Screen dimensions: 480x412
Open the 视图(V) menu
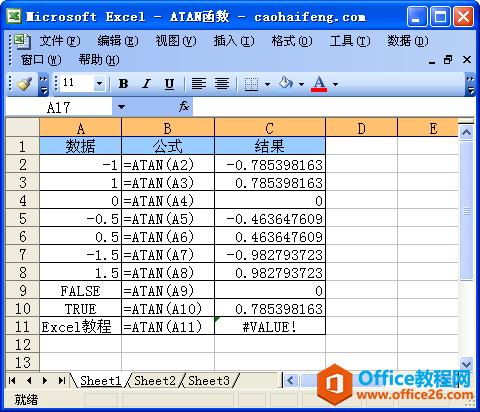point(176,41)
